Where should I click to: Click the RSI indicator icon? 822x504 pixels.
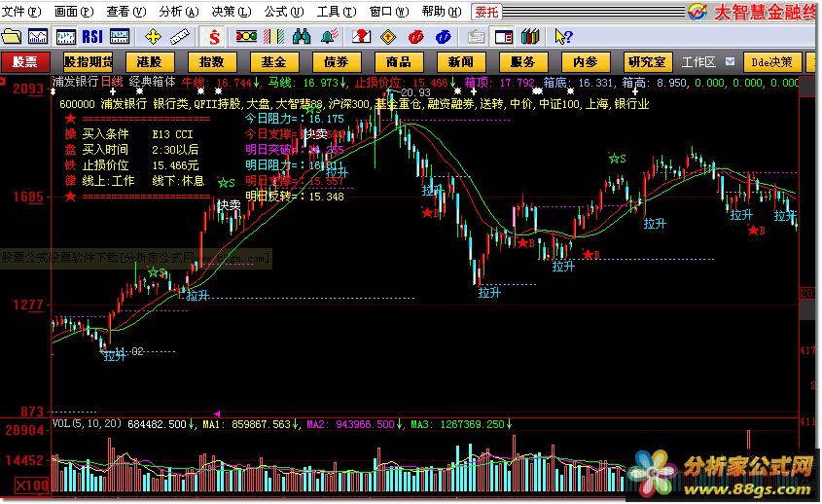point(92,37)
